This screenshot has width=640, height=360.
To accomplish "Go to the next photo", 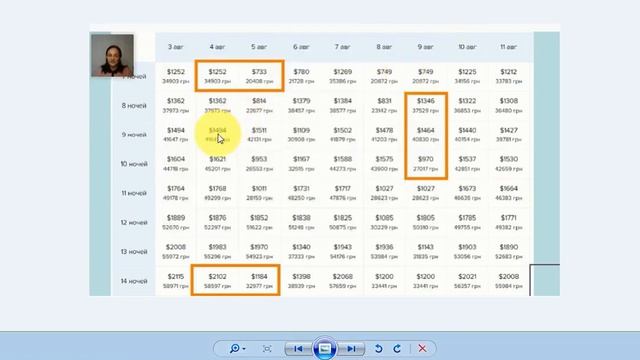I will point(351,349).
